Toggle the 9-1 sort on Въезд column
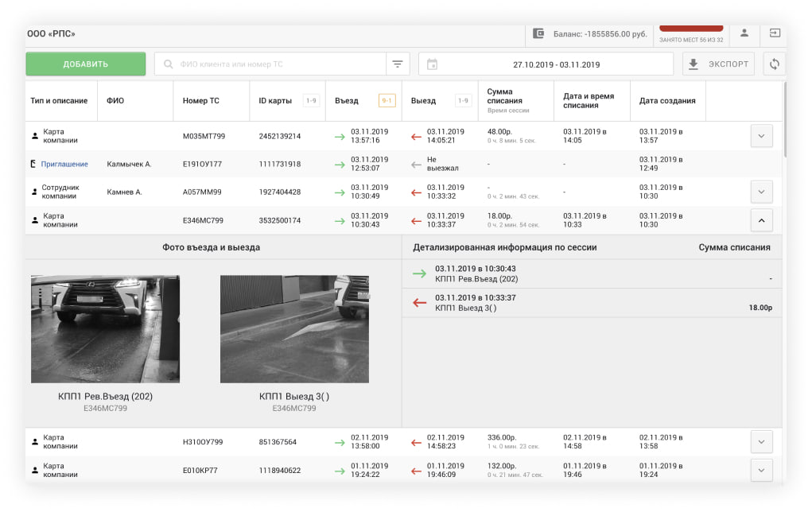The width and height of the screenshot is (812, 512). coord(387,101)
